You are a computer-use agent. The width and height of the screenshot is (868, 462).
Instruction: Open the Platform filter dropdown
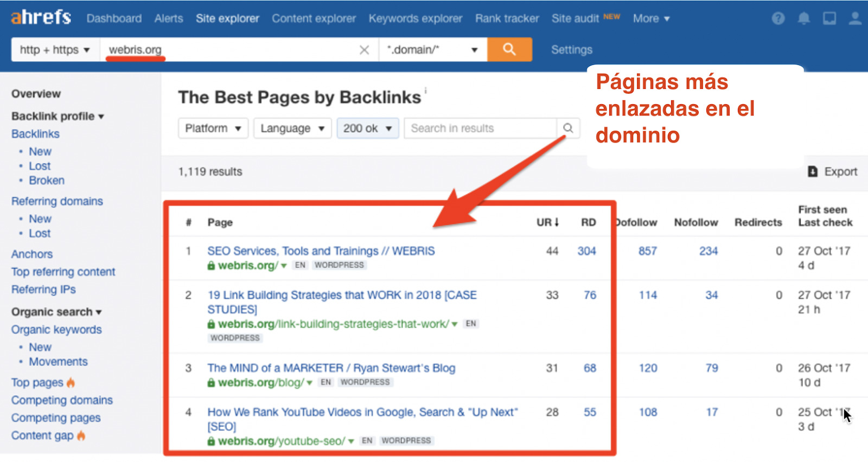tap(213, 128)
